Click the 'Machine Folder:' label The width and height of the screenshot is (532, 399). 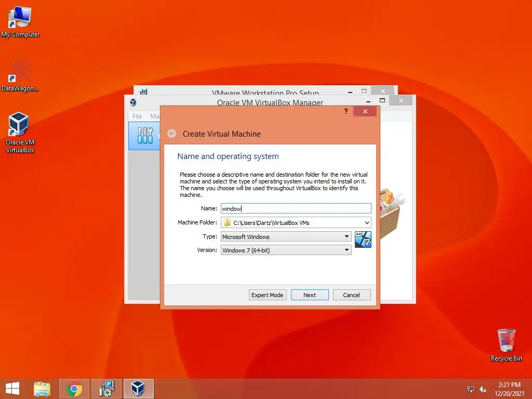197,222
